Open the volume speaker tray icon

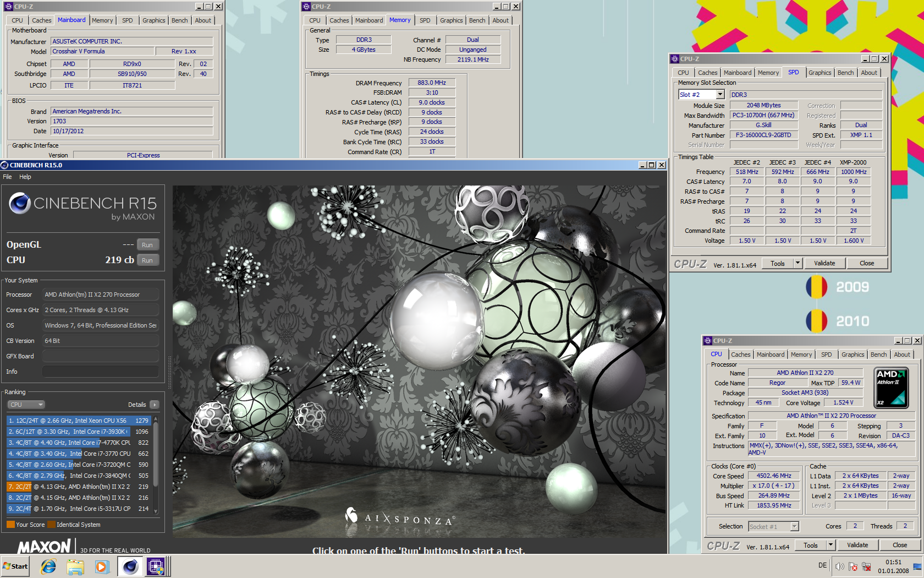[x=839, y=566]
